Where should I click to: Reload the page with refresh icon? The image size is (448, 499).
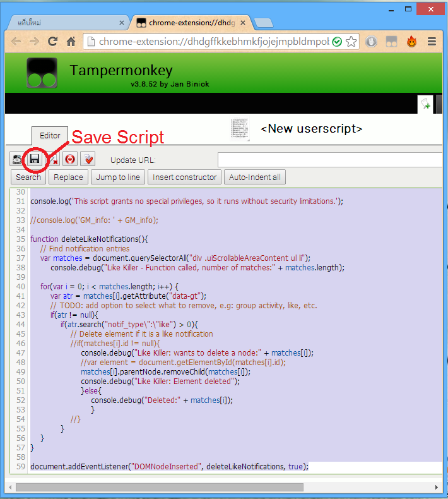click(53, 41)
